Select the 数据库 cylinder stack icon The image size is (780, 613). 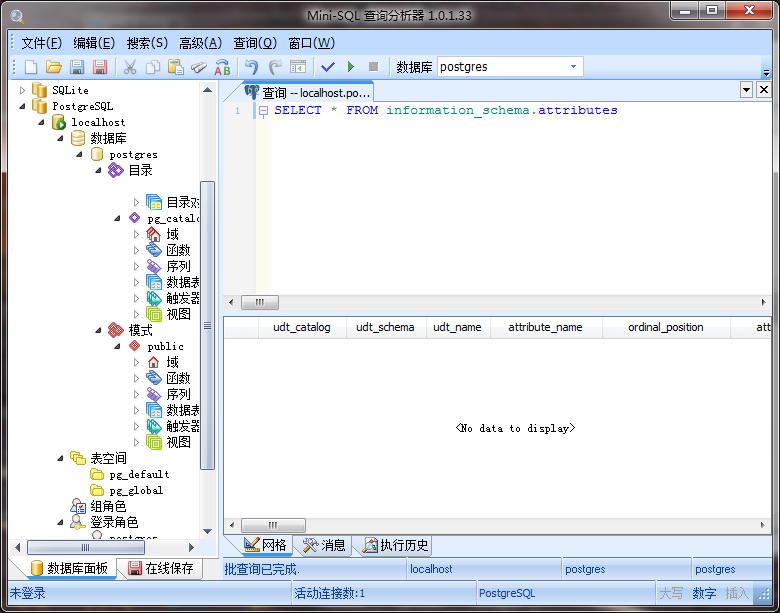pyautogui.click(x=78, y=138)
